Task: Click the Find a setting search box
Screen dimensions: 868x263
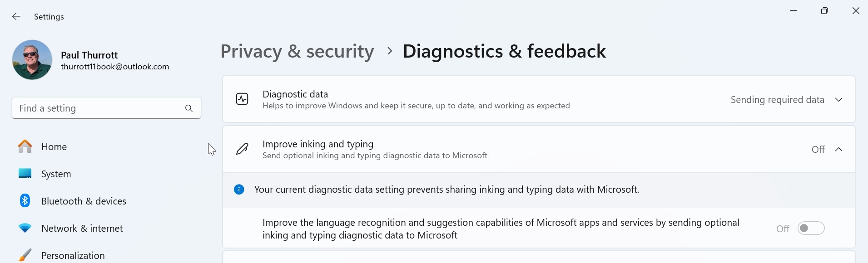Action: click(98, 108)
